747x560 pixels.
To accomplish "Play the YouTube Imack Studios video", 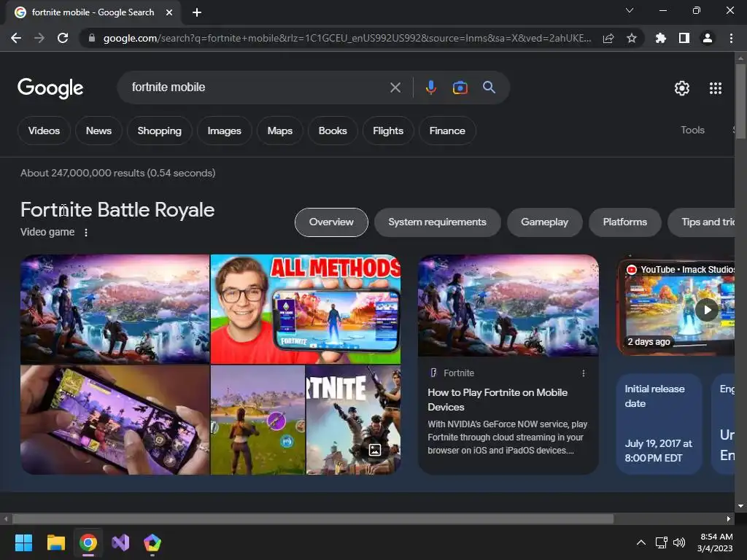I will 707,310.
